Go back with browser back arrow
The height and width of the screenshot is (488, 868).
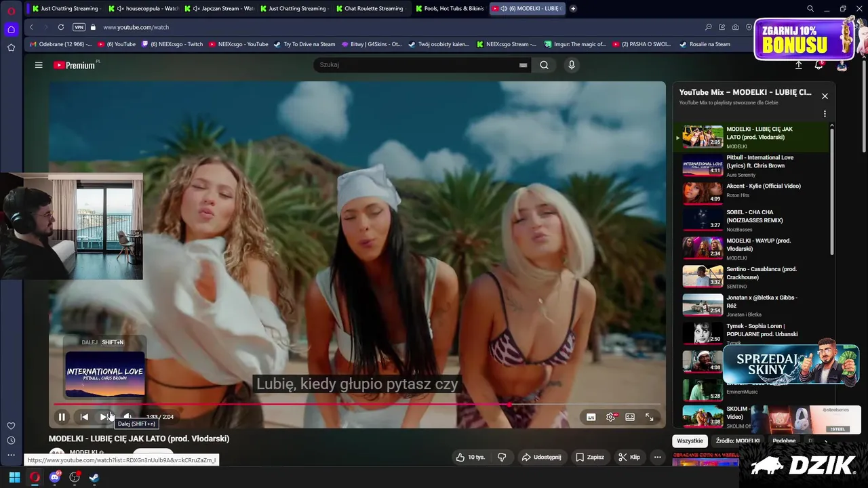31,27
